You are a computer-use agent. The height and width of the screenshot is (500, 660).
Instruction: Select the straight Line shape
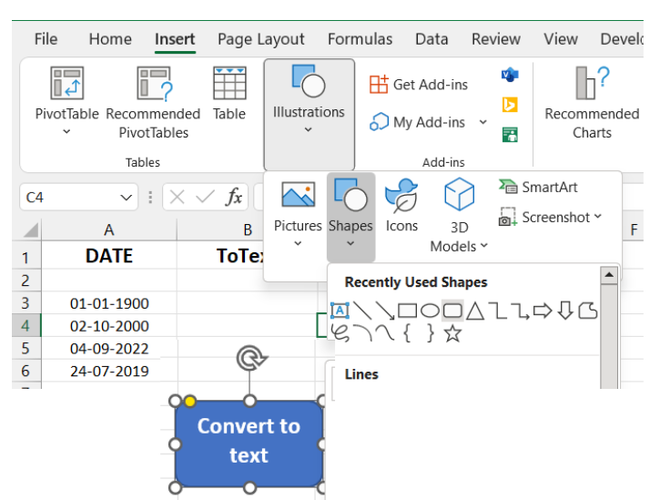(362, 311)
